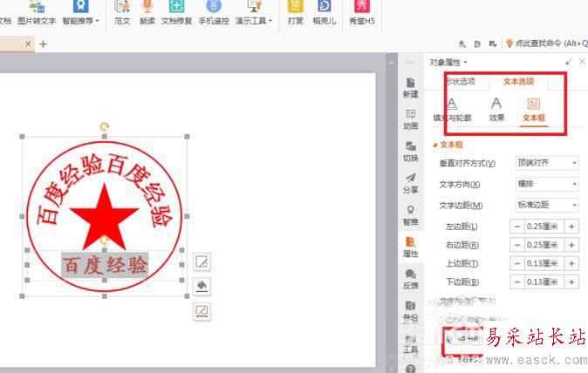This screenshot has width=588, height=373.
Task: Close the current document tab
Action: tap(28, 44)
